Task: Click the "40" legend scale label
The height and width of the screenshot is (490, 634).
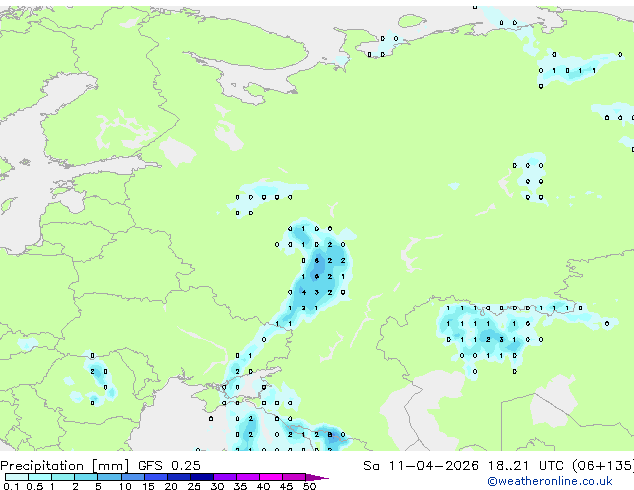Action: (x=264, y=486)
